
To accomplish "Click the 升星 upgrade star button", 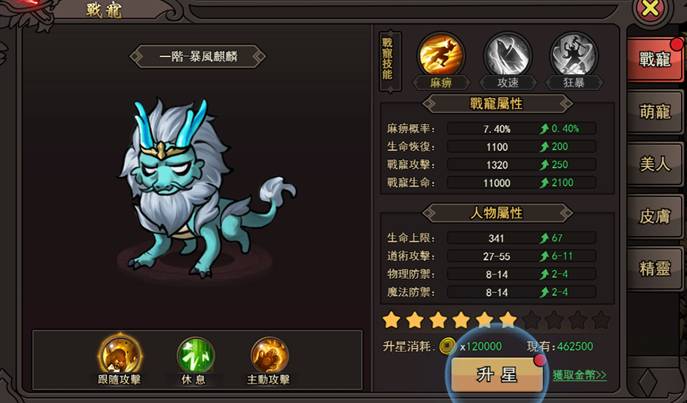I will (x=497, y=375).
